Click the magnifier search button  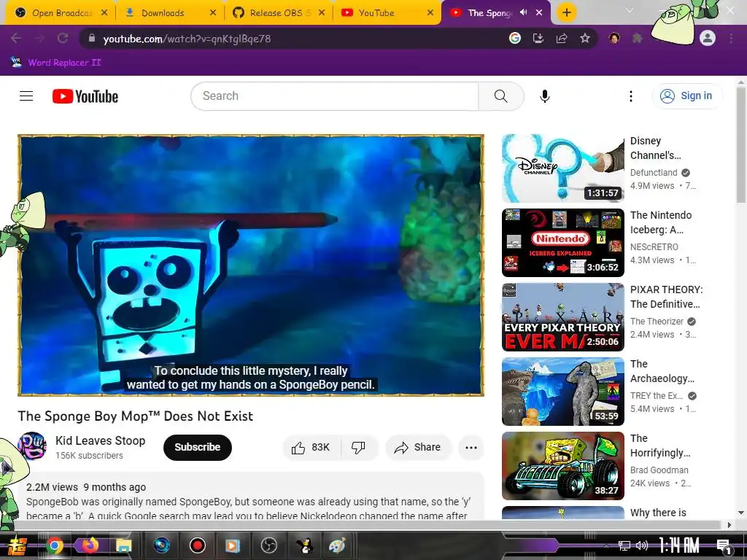[500, 96]
